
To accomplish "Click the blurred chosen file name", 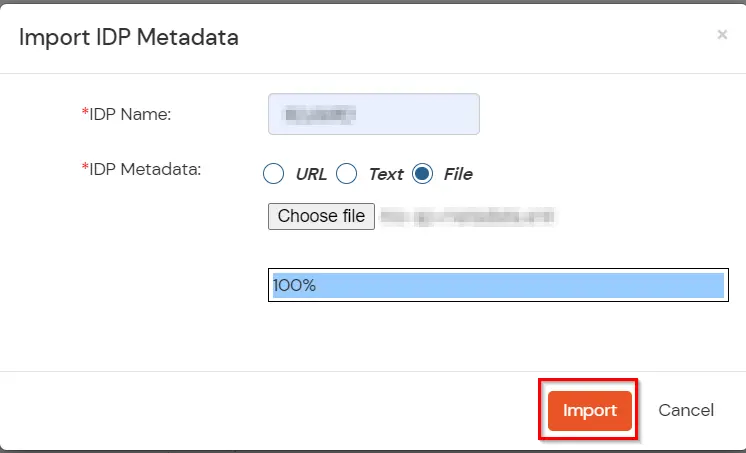I will tap(468, 216).
